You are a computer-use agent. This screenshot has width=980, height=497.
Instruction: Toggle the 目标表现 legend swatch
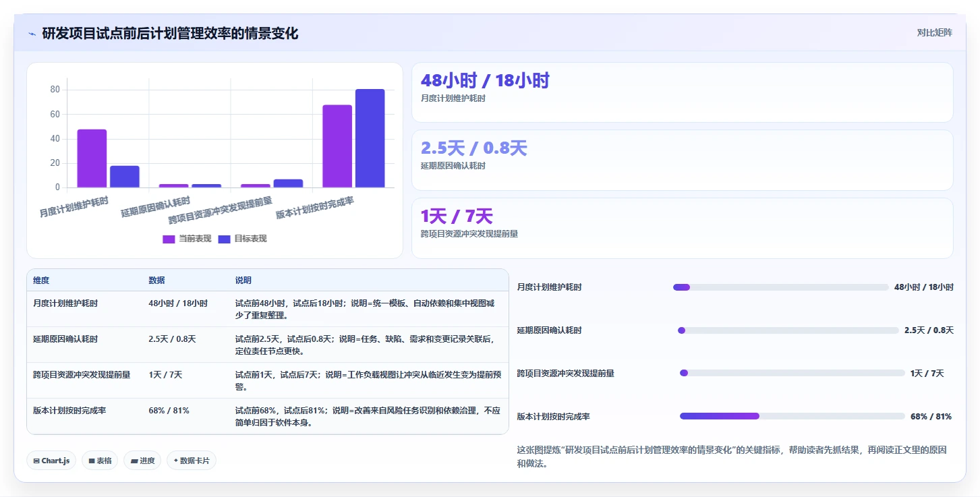click(225, 239)
